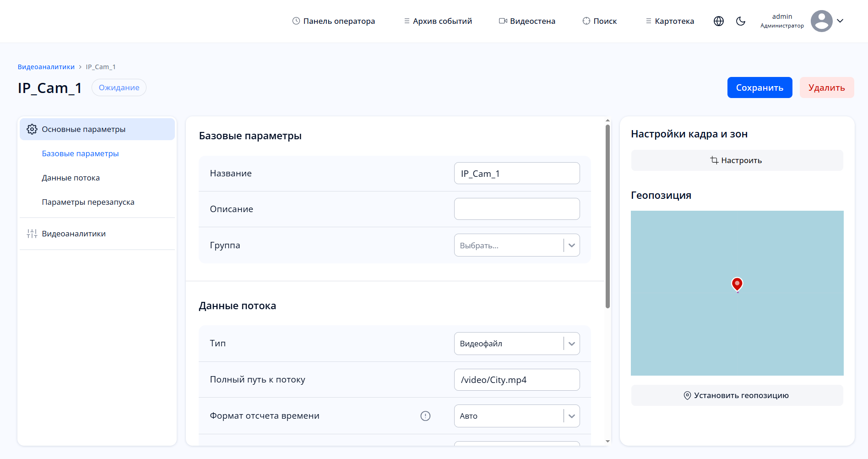868x459 pixels.
Task: Click the info icon near time format
Action: click(425, 416)
